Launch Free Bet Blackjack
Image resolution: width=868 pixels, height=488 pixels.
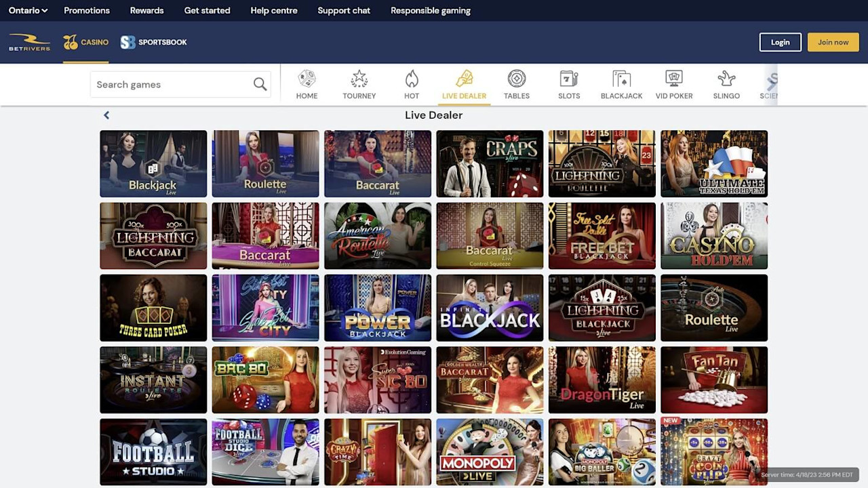pos(602,236)
